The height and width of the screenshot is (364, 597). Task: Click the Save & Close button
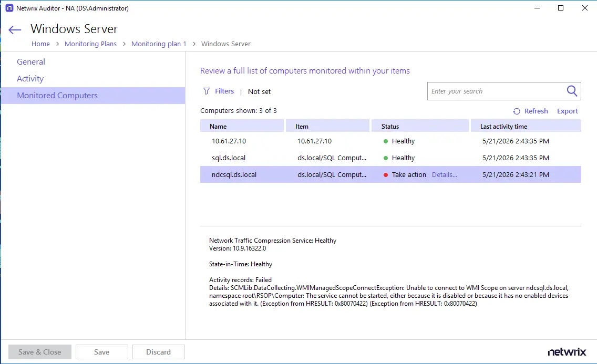tap(39, 352)
